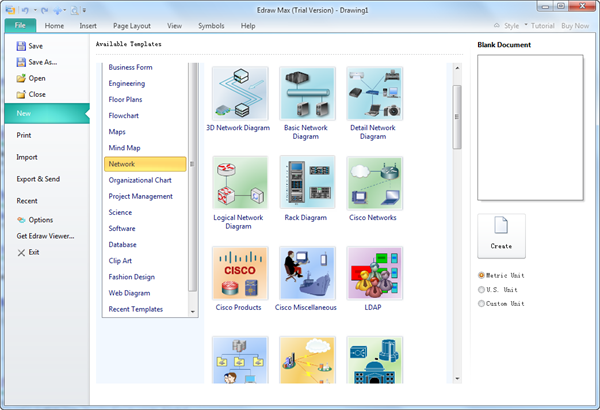Enable the Custom Unit radio button
This screenshot has height=410, width=600.
coord(482,303)
